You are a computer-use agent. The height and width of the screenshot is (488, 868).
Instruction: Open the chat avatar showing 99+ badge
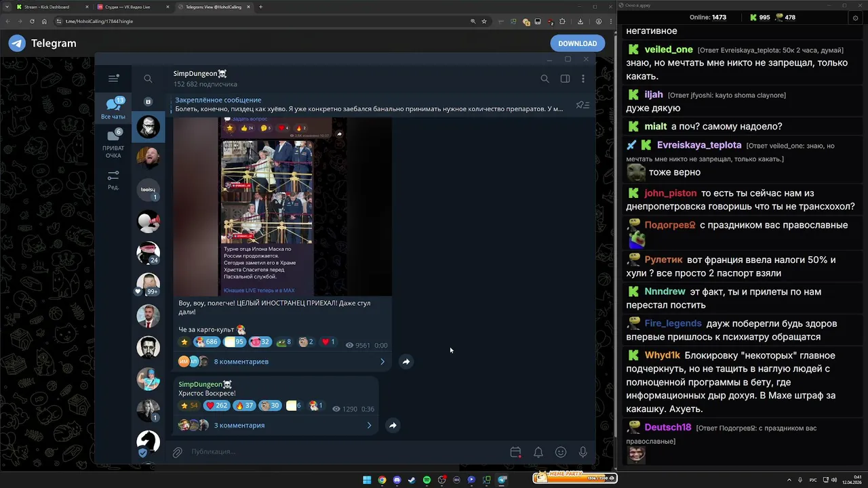[x=148, y=284]
